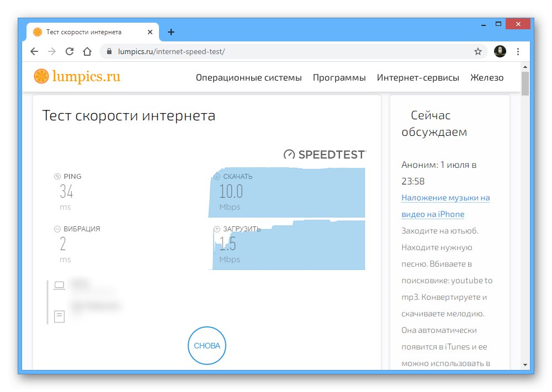This screenshot has height=392, width=552.
Task: Open the Программы menu item
Action: [x=339, y=78]
